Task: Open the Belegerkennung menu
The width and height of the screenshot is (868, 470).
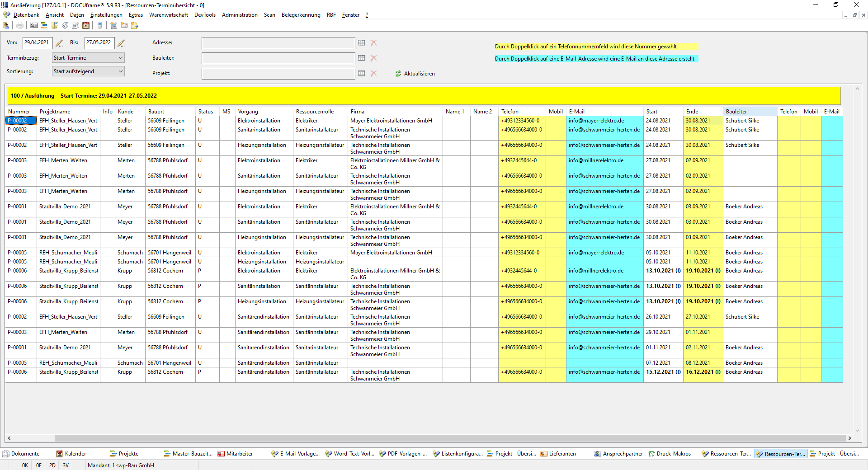Action: click(x=301, y=15)
